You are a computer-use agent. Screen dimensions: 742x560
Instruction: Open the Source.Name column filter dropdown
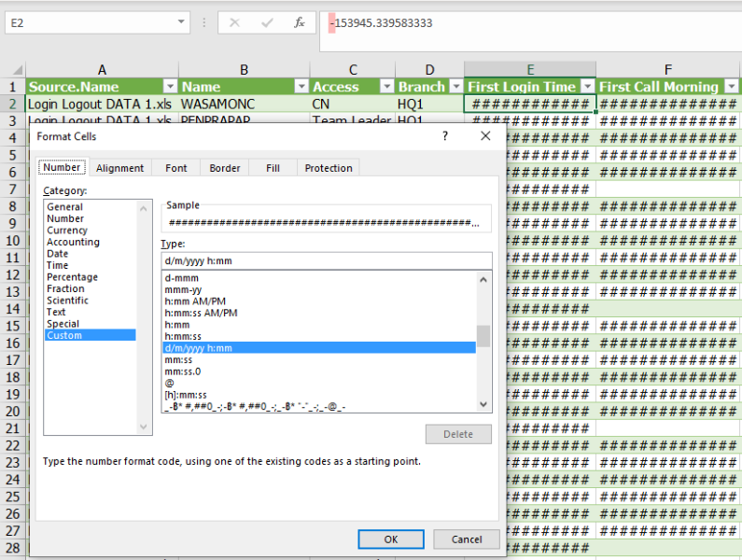(x=170, y=87)
